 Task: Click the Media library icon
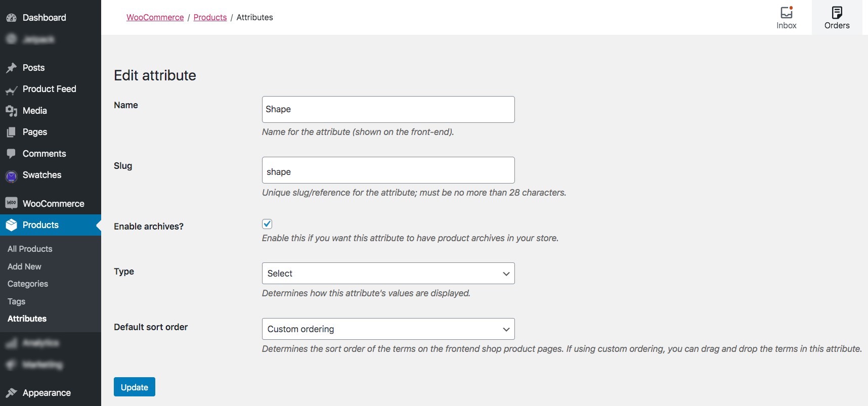click(11, 111)
